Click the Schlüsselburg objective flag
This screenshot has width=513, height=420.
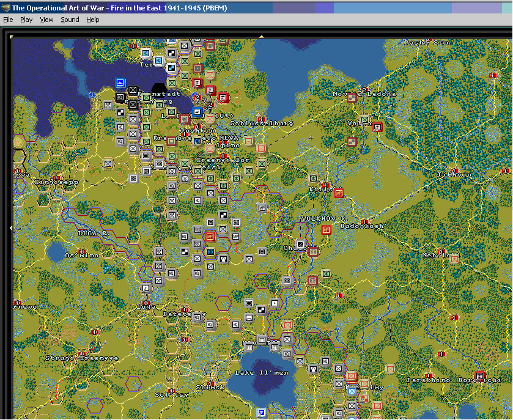click(x=262, y=119)
